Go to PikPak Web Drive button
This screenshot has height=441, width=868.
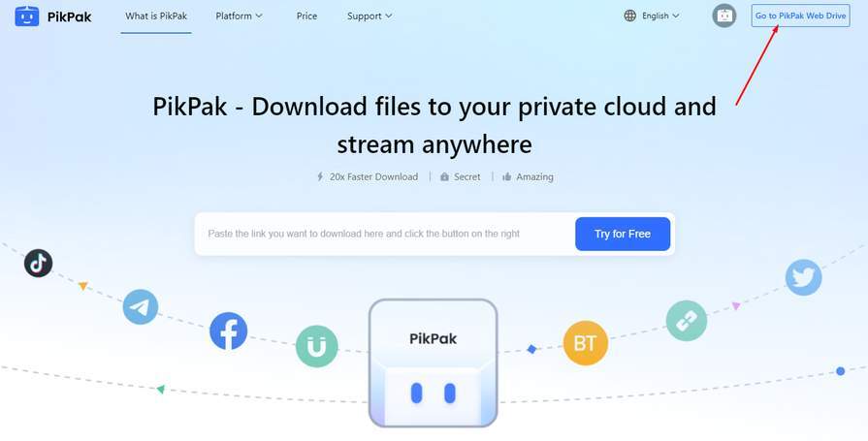[800, 16]
